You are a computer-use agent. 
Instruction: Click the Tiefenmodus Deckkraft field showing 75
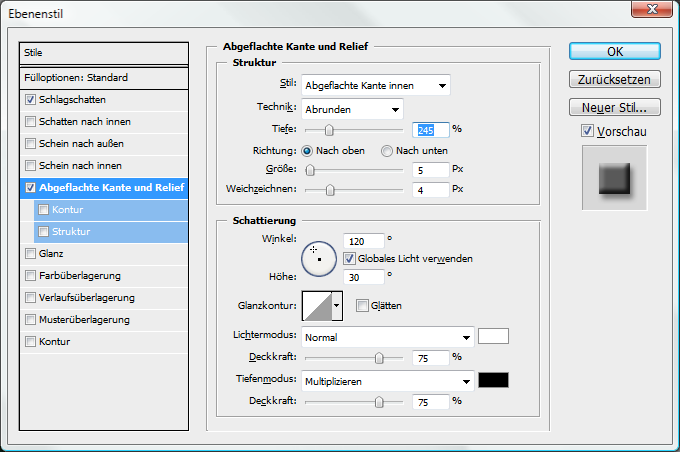[431, 402]
